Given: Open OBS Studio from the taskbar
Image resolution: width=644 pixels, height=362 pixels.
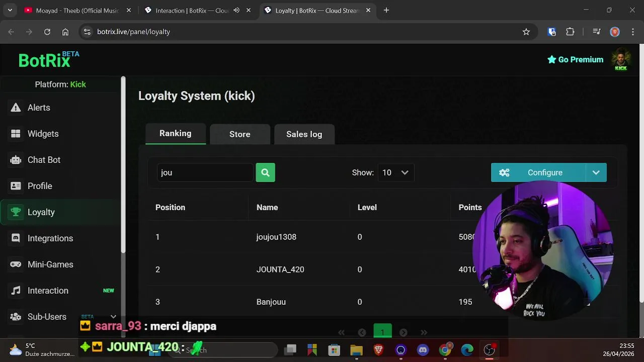Looking at the screenshot, I should click(x=490, y=350).
